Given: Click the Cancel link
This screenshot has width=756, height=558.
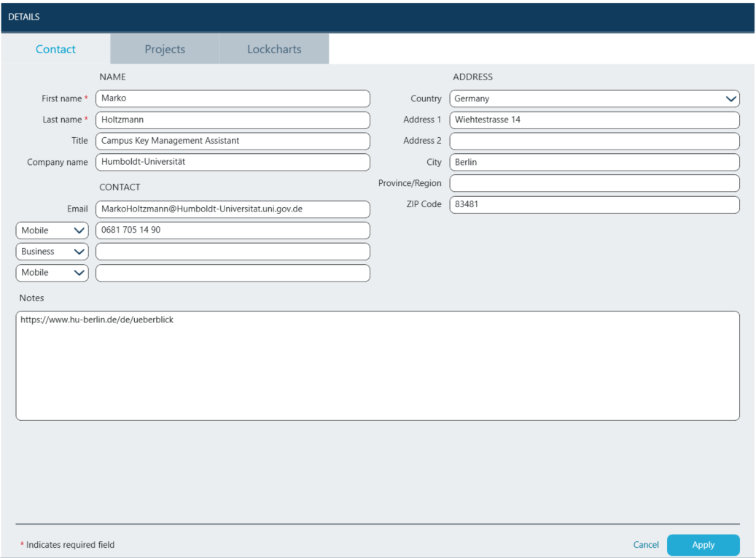Looking at the screenshot, I should 645,545.
